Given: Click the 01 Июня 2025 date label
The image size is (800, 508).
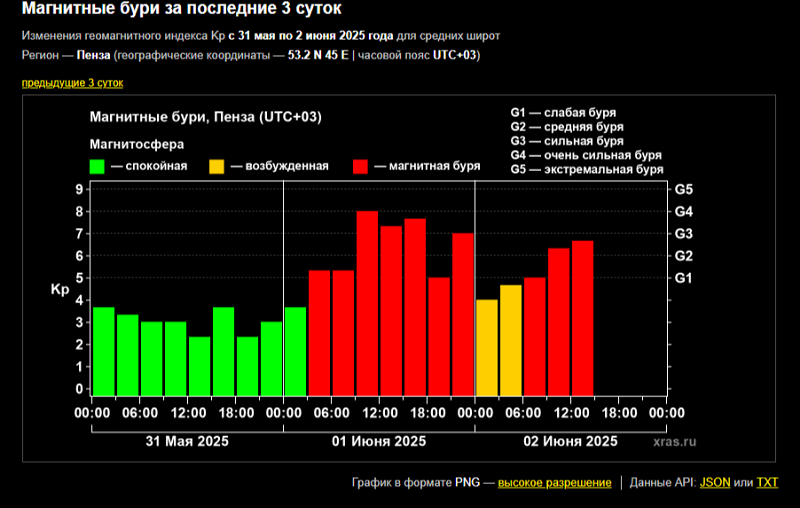Looking at the screenshot, I should pyautogui.click(x=378, y=441).
